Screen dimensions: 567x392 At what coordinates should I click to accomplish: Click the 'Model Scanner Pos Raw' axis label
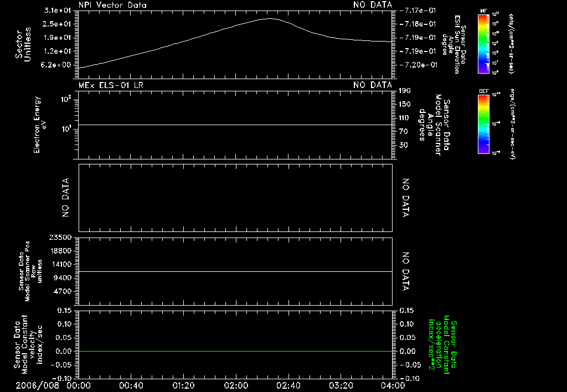(30, 271)
